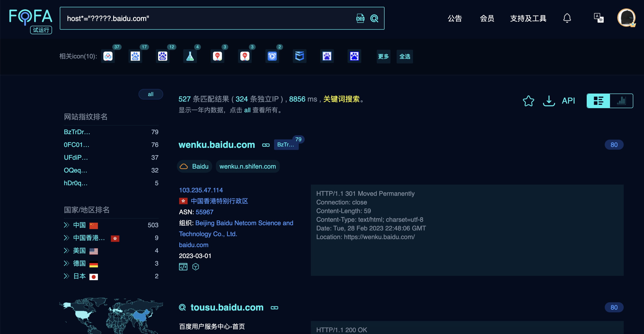Click Beijing Baidu Netcom organization link

tap(236, 228)
